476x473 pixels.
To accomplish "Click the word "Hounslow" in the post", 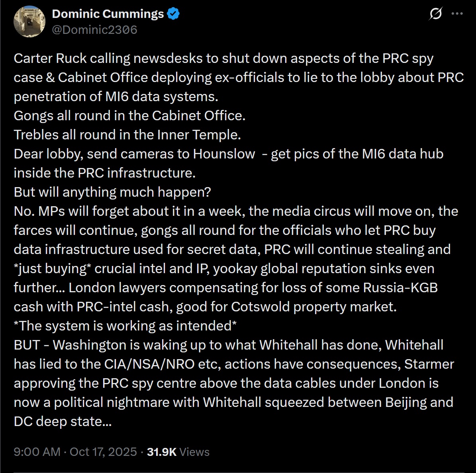I will click(x=224, y=154).
